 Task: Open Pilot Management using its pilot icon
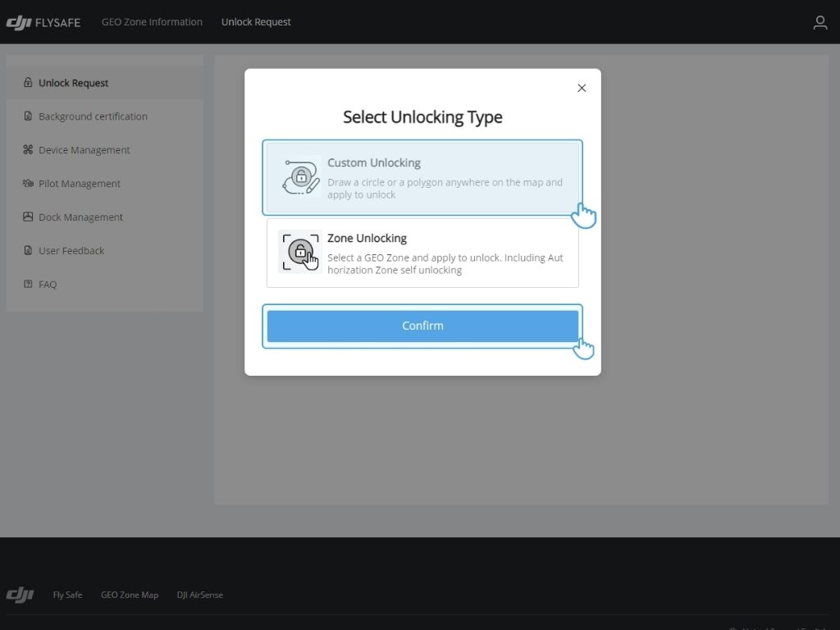click(28, 183)
